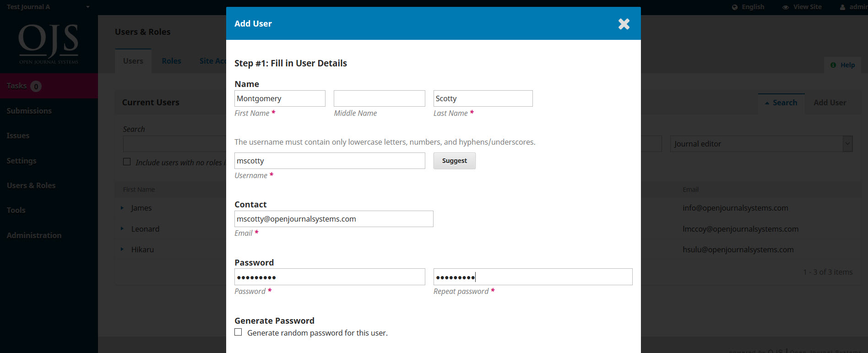Click lmccoy@openjournalsystems.com email
This screenshot has height=353, width=868.
[740, 229]
